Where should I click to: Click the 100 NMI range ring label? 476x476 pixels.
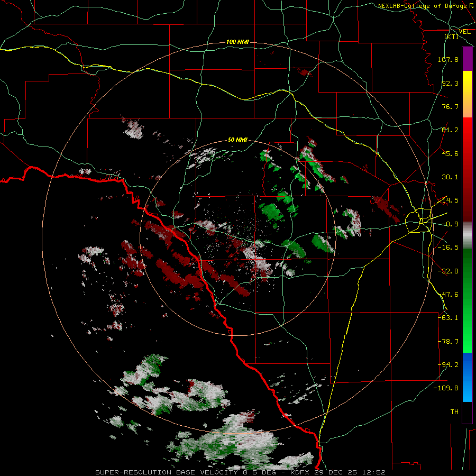click(x=237, y=42)
